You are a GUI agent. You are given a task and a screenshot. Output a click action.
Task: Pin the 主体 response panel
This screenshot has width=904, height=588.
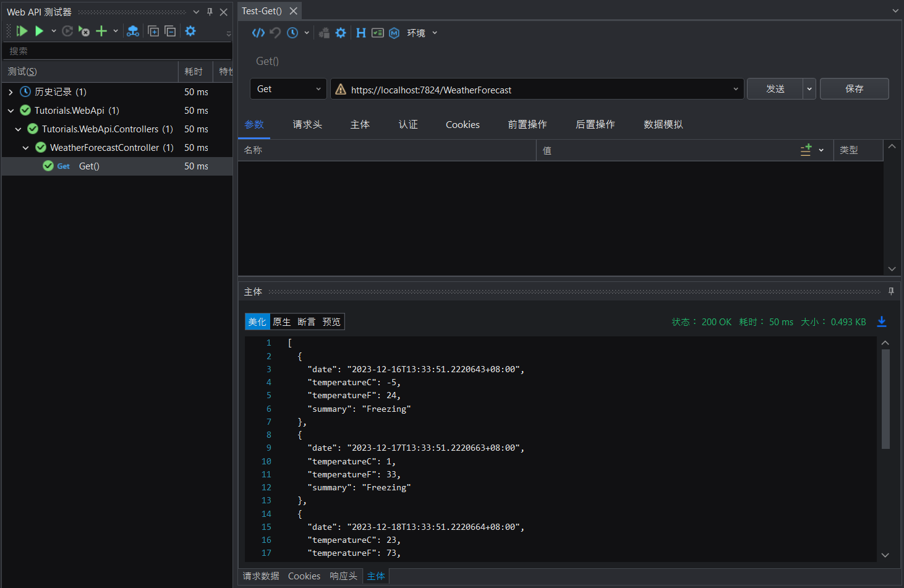coord(891,291)
